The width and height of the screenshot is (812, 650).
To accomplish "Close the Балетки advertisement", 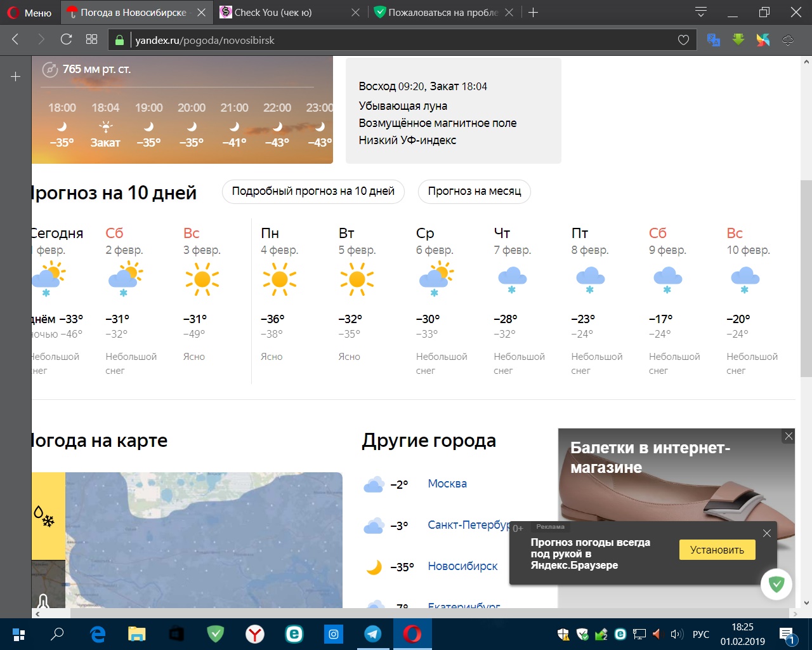I will [789, 436].
